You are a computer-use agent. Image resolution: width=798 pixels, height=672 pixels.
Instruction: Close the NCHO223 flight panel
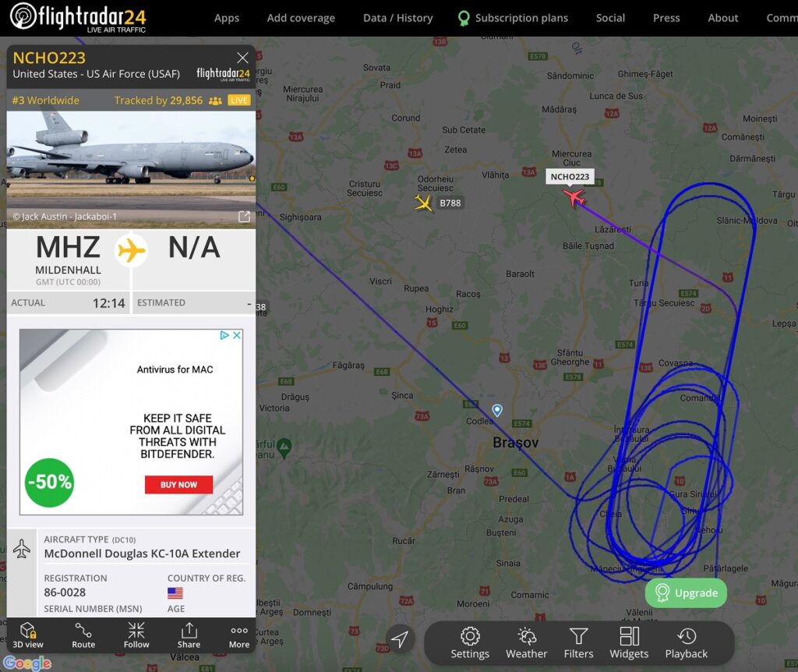(x=243, y=58)
